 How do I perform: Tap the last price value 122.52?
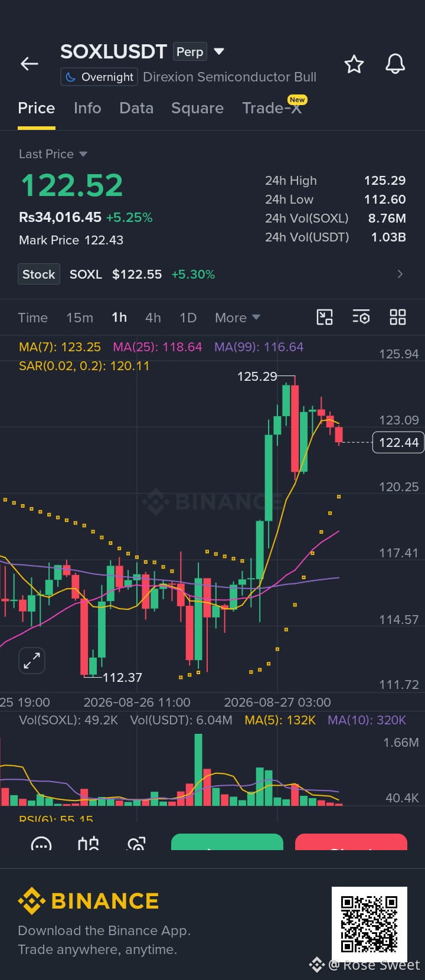[x=72, y=185]
